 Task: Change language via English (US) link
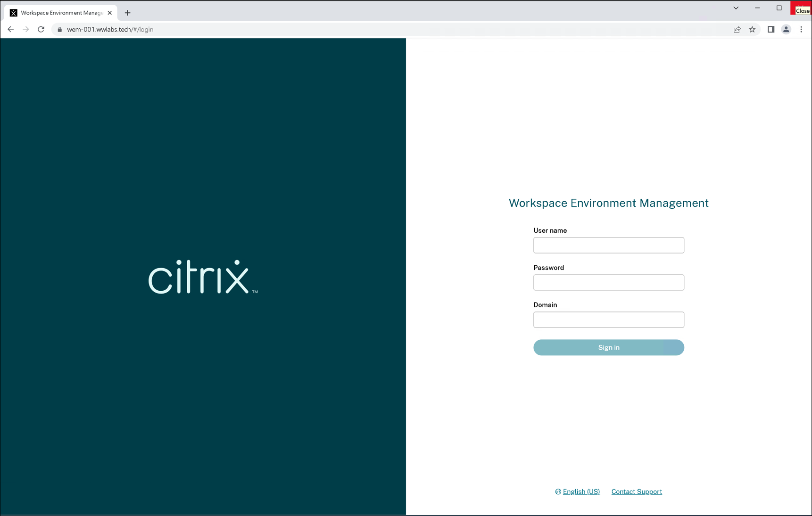[x=581, y=491]
